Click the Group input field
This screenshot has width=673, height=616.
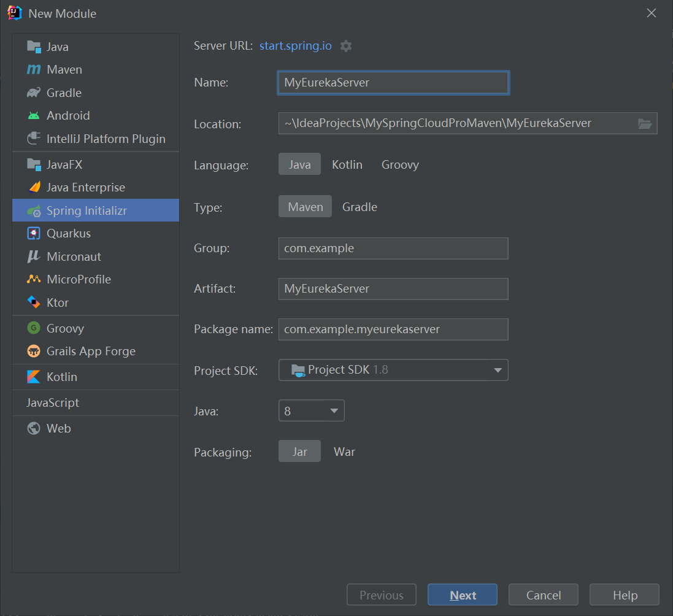pyautogui.click(x=393, y=248)
